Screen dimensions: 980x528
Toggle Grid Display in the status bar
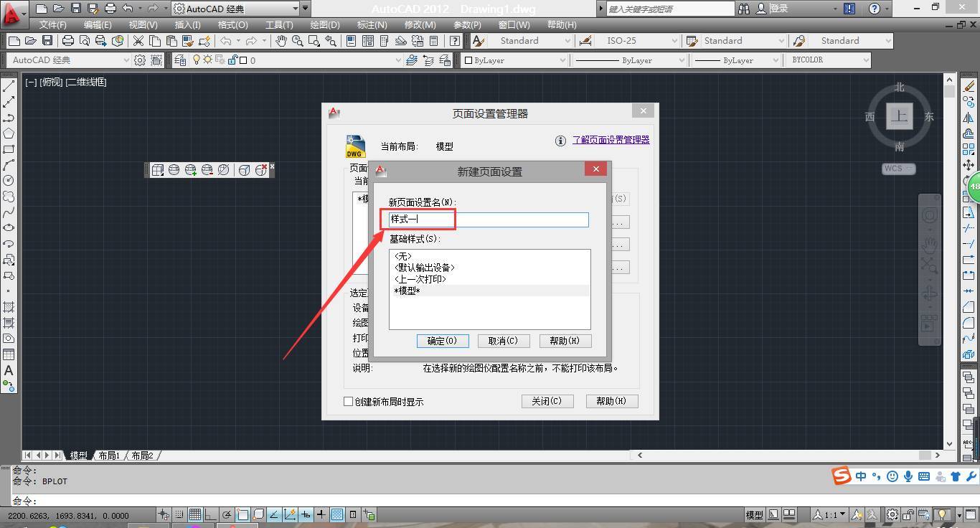pyautogui.click(x=195, y=514)
